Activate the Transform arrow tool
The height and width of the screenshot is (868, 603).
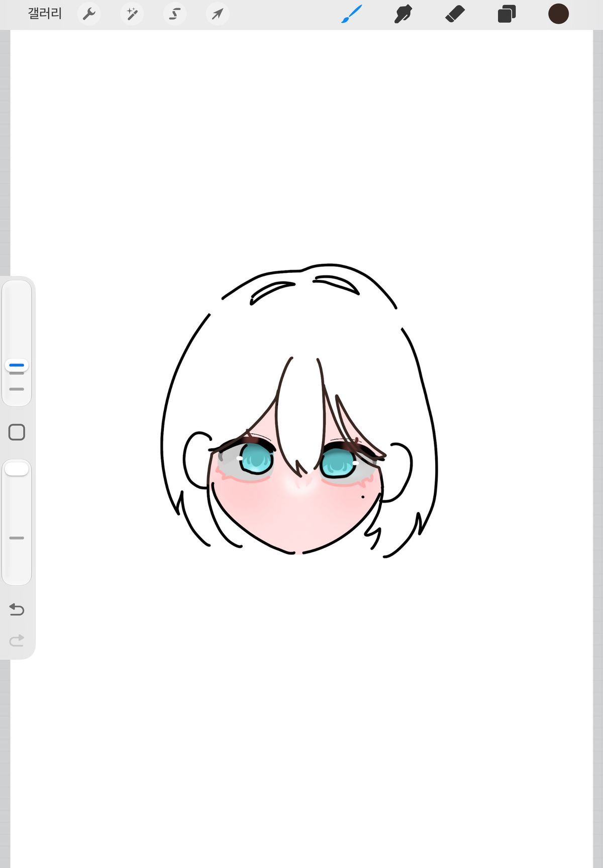pos(218,14)
